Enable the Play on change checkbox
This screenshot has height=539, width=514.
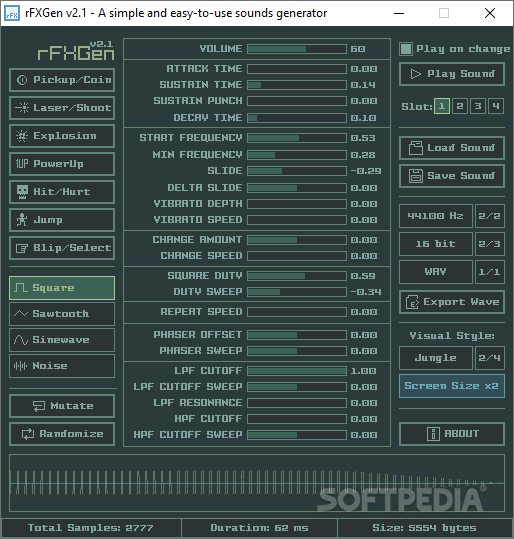pos(406,49)
